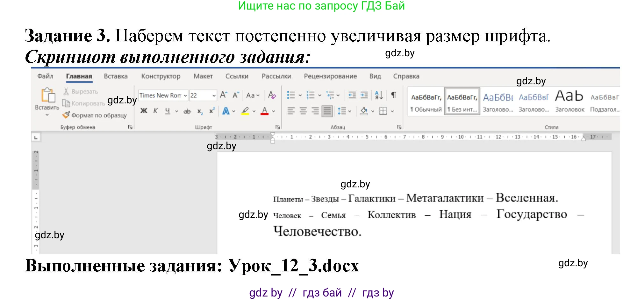This screenshot has width=644, height=300.
Task: Select the Очистить формат icon
Action: (272, 95)
